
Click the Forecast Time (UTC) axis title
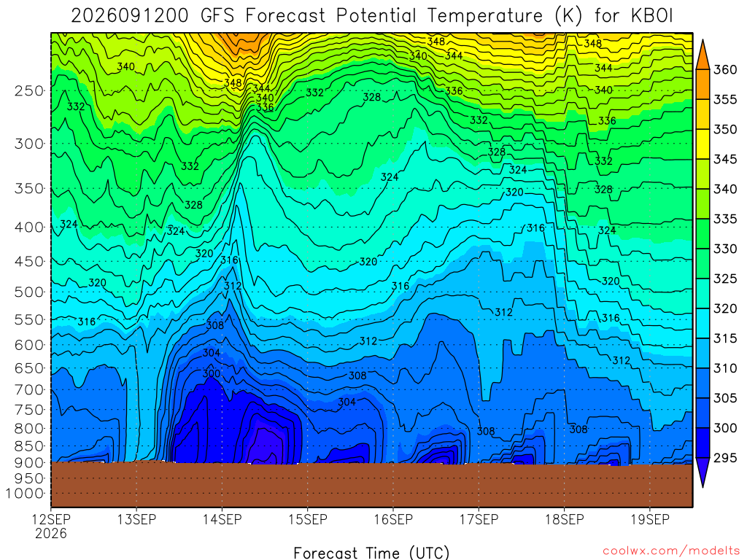[371, 553]
